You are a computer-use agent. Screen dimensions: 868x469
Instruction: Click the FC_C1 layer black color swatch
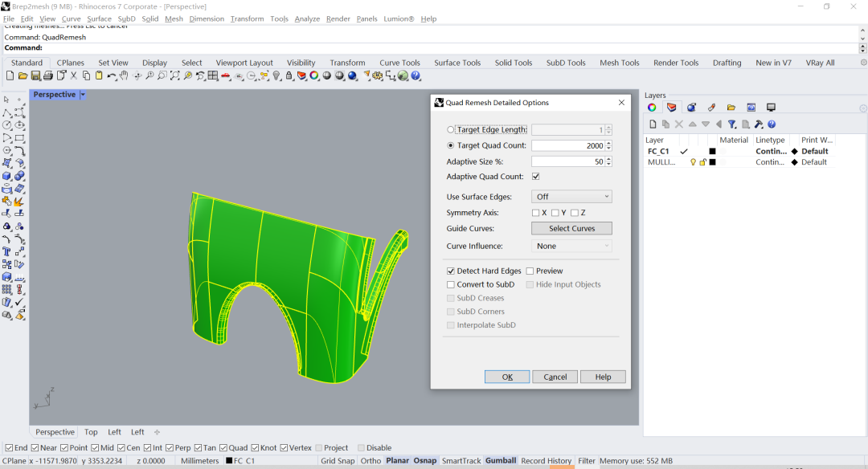pyautogui.click(x=712, y=151)
